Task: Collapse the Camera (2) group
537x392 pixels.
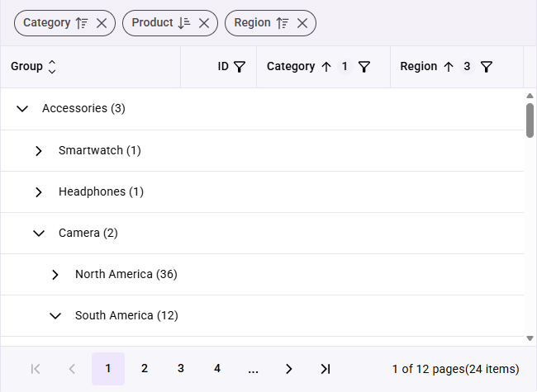Action: click(x=39, y=234)
